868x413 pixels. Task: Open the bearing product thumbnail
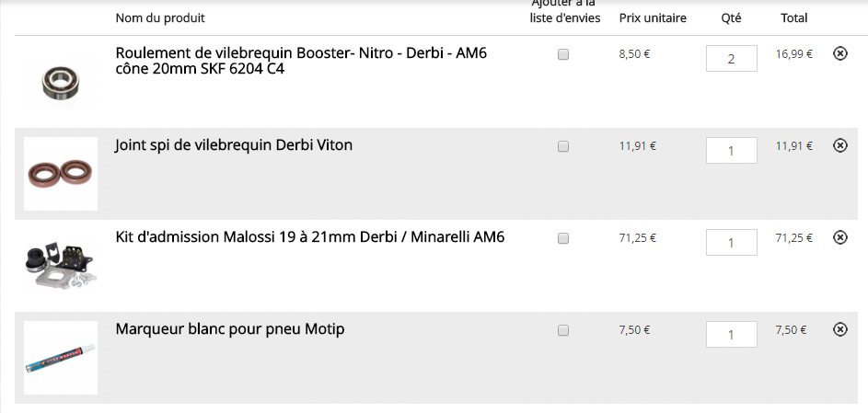(61, 82)
